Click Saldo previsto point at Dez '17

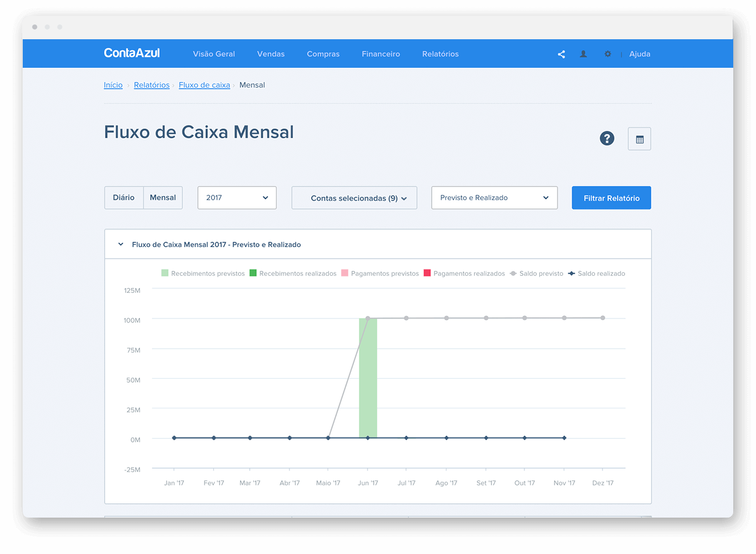click(x=603, y=318)
